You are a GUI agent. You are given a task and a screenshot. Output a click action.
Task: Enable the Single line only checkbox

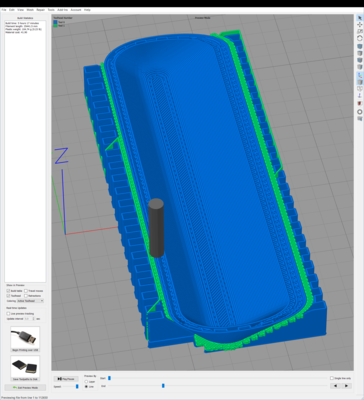click(332, 378)
